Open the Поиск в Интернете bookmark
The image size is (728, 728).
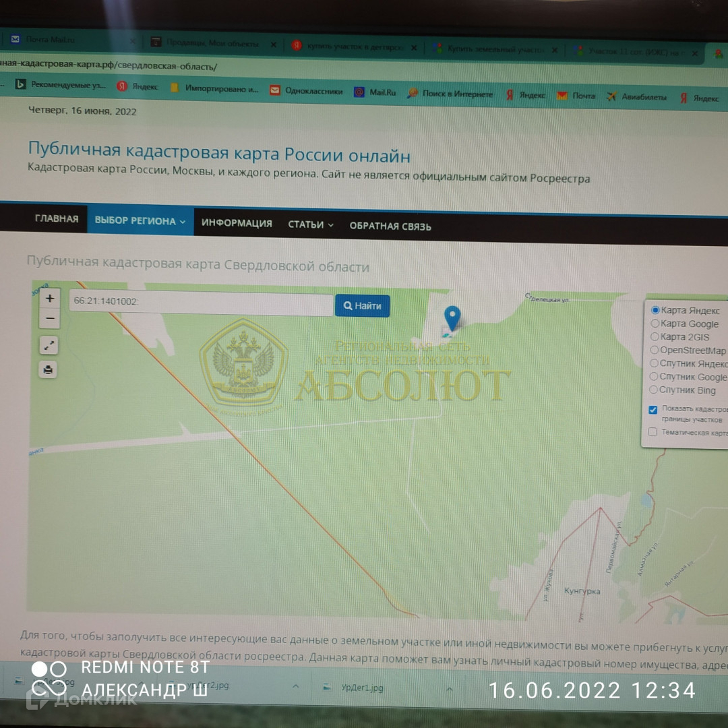click(x=450, y=93)
